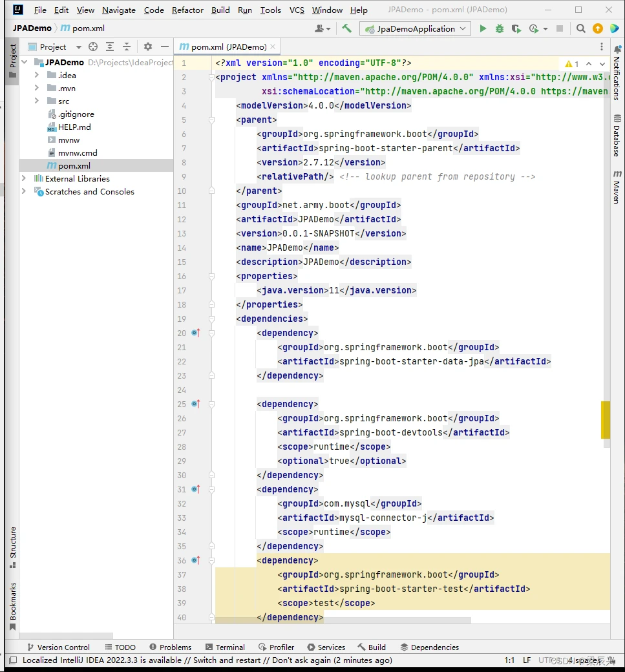The image size is (625, 672).
Task: Click the warning indicator showing 1 problem
Action: coord(572,64)
